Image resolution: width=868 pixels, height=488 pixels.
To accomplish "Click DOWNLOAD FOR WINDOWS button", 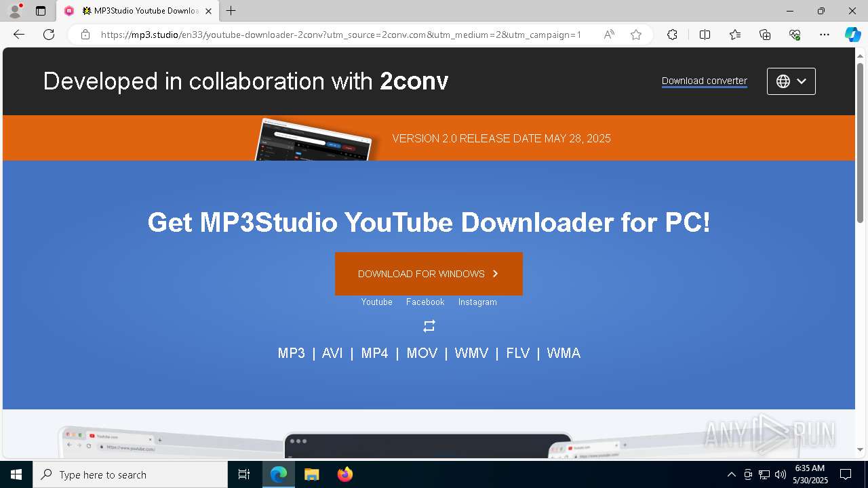I will tap(429, 274).
